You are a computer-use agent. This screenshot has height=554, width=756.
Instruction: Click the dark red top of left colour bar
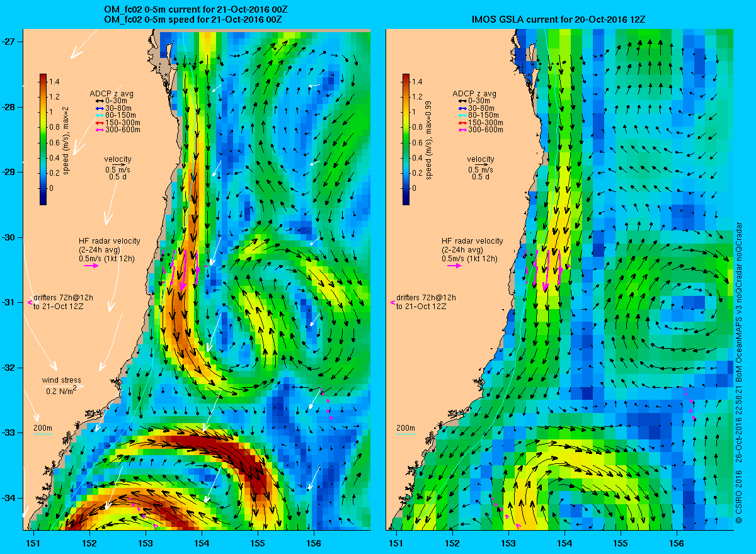(x=43, y=77)
